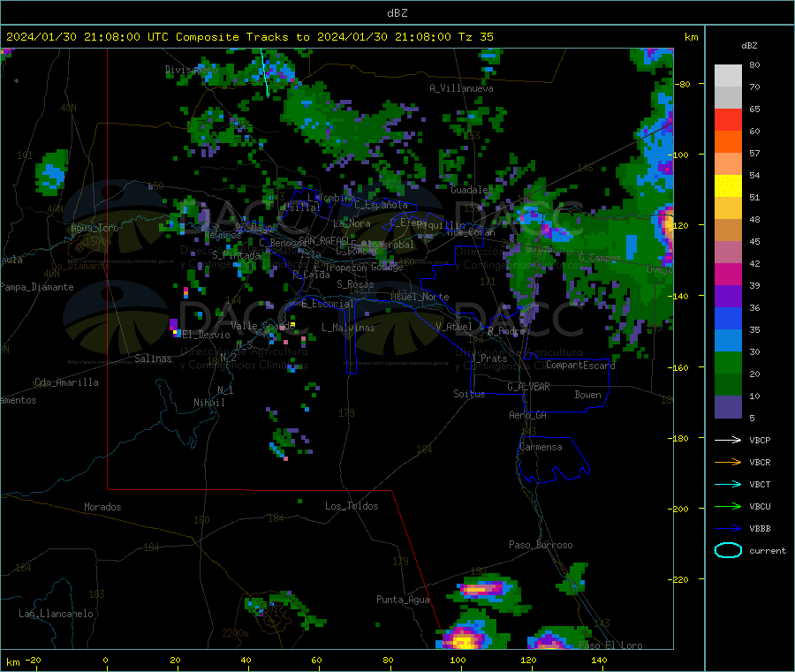Click the Nihuil map label
Screen dimensions: 795x672
[x=208, y=403]
